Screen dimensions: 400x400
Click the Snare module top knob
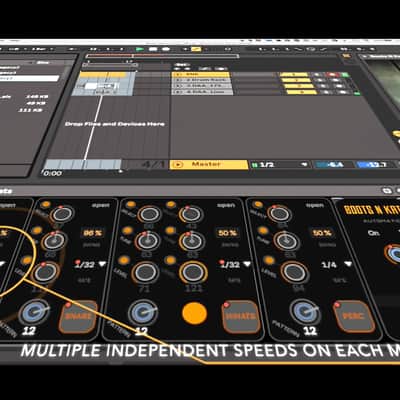(62, 214)
